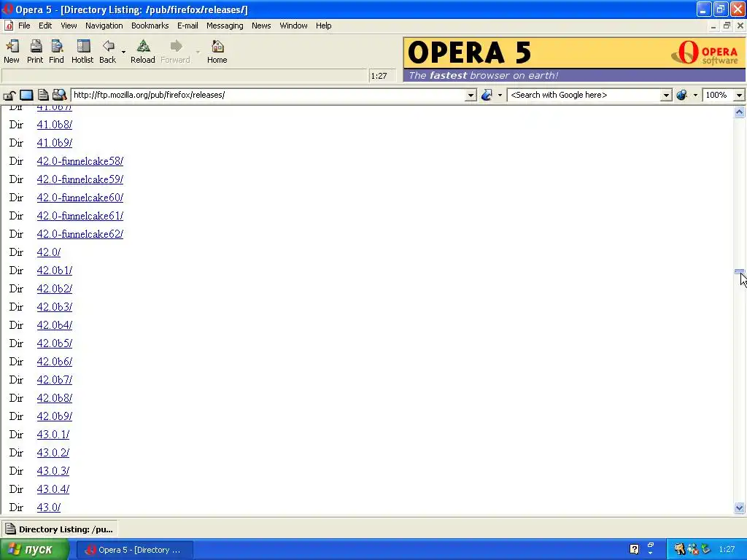Open the 100% zoom dropdown

(739, 95)
